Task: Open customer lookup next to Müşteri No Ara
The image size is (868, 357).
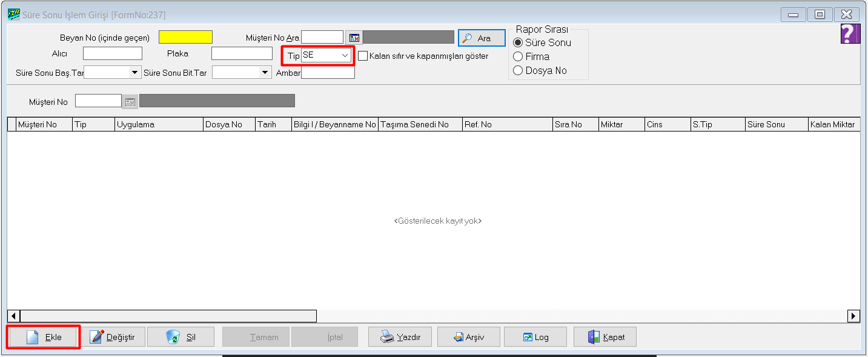Action: (x=354, y=38)
